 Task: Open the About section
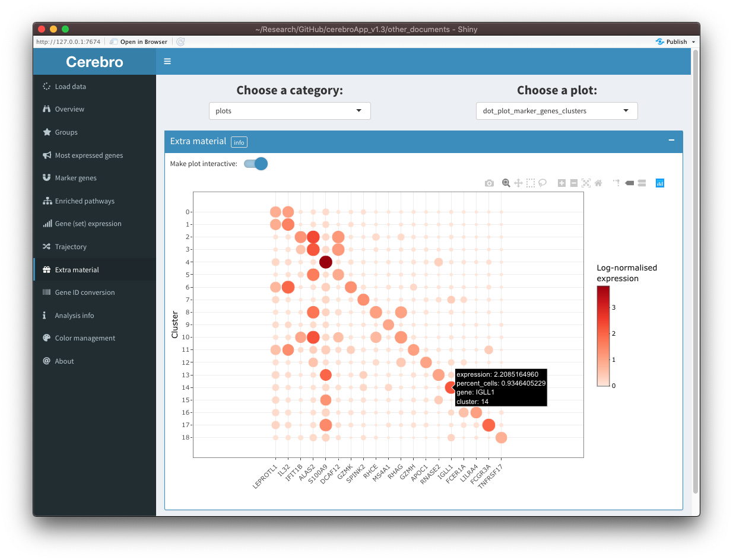click(94, 361)
